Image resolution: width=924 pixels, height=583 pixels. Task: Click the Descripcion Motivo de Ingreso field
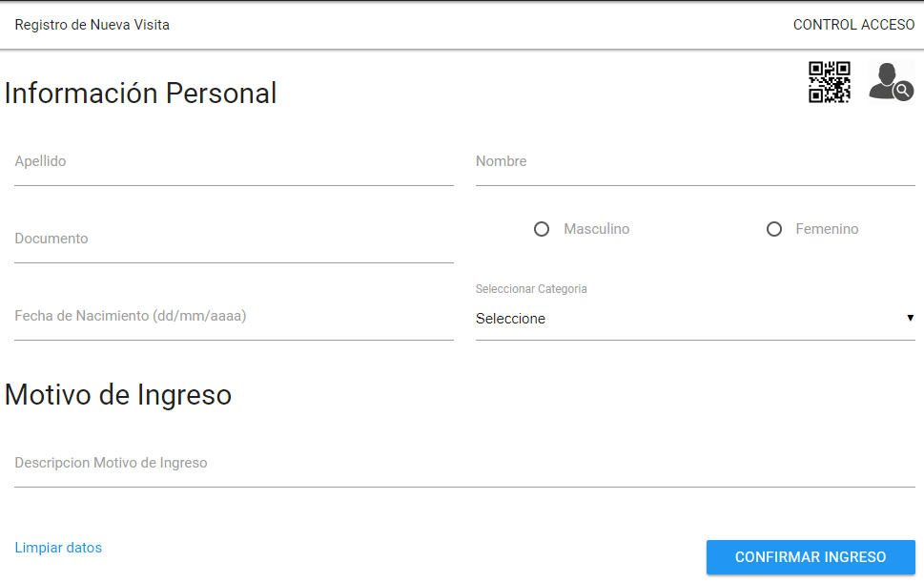[x=464, y=464]
